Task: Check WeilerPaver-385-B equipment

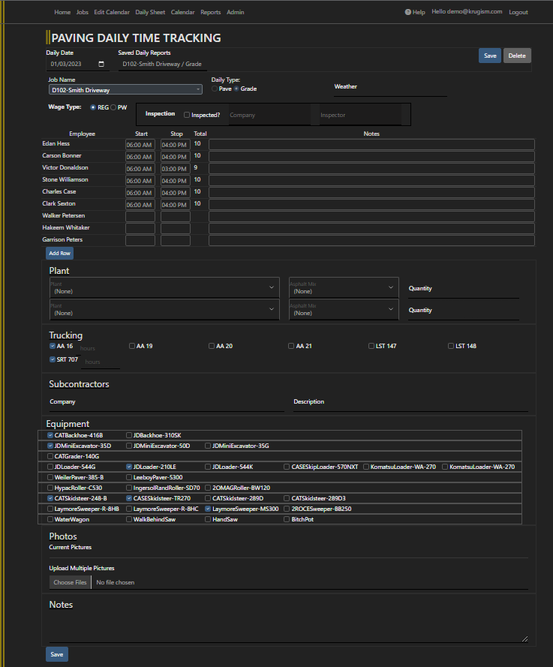Action: [50, 477]
